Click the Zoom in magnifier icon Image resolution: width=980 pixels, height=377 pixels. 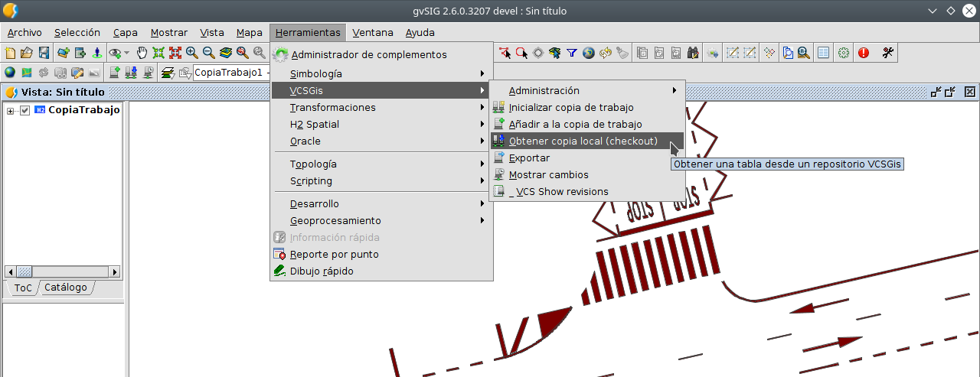pos(192,53)
